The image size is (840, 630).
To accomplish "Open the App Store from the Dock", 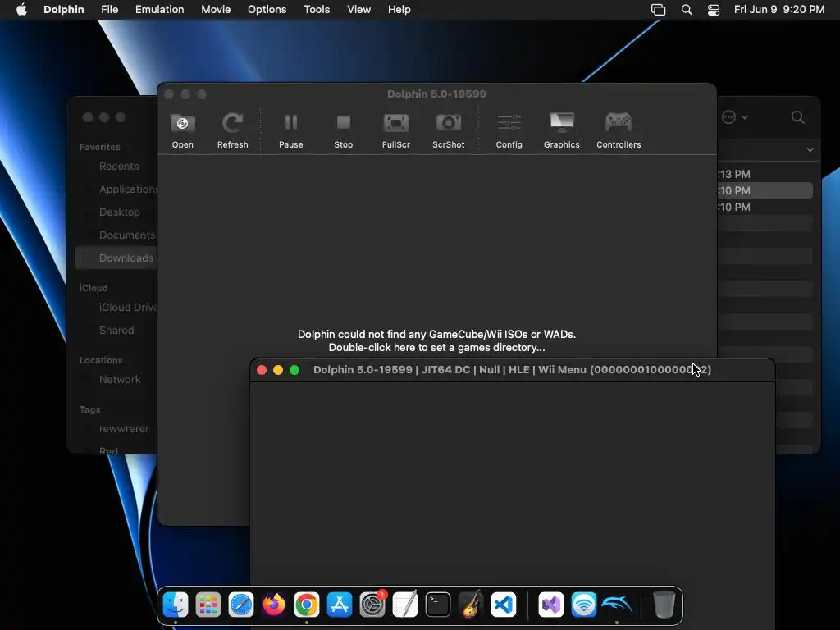I will [x=339, y=605].
